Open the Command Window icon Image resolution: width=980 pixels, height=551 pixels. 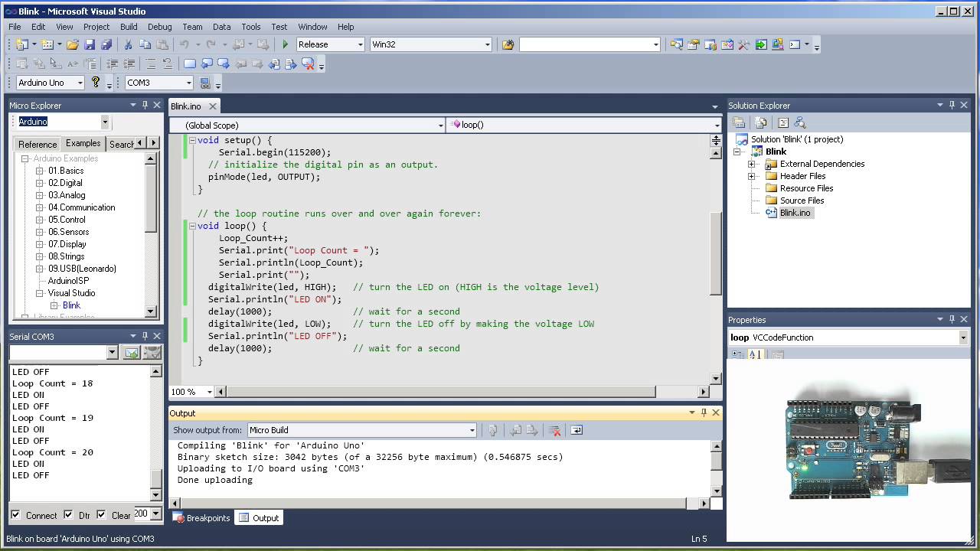tap(794, 44)
